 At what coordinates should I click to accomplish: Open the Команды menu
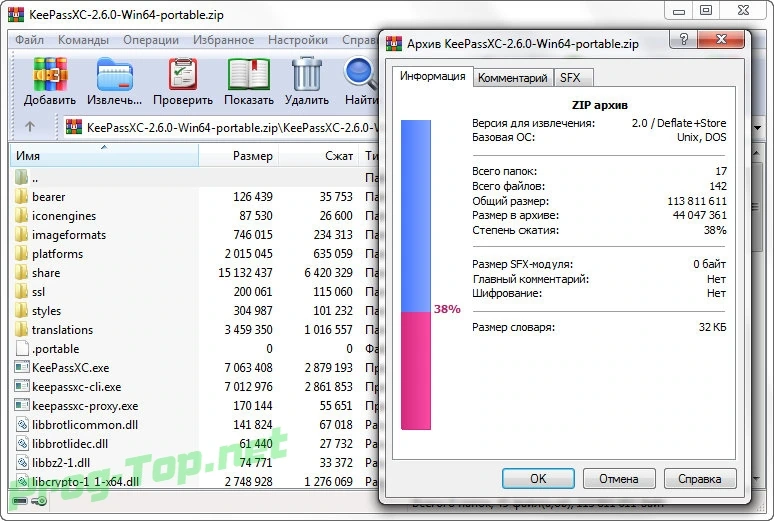(83, 40)
